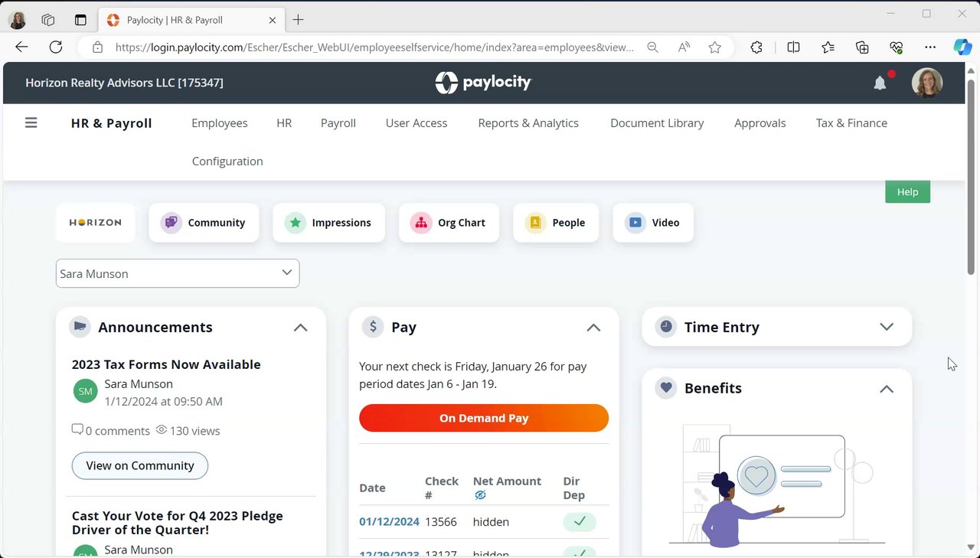Open the browser Collections icon
This screenshot has width=980, height=558.
point(862,47)
